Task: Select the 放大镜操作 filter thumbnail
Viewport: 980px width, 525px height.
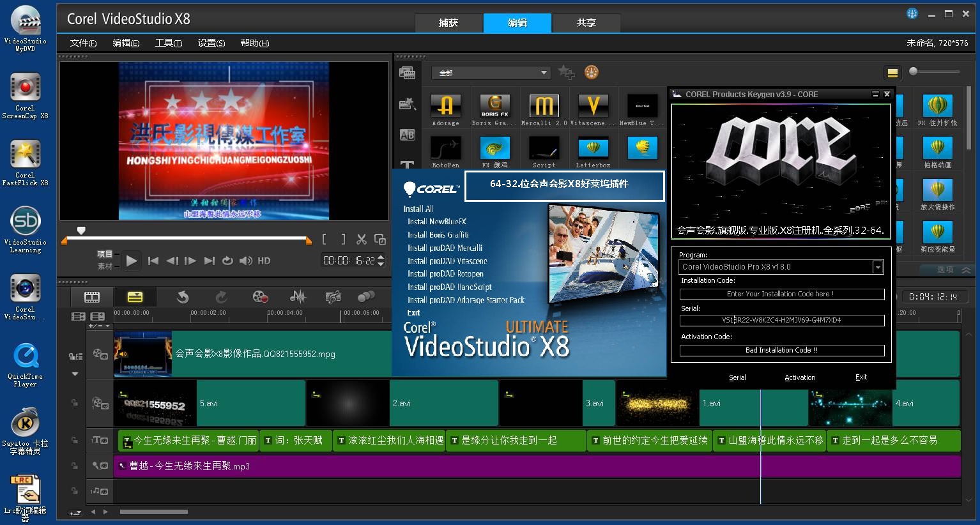Action: 937,190
